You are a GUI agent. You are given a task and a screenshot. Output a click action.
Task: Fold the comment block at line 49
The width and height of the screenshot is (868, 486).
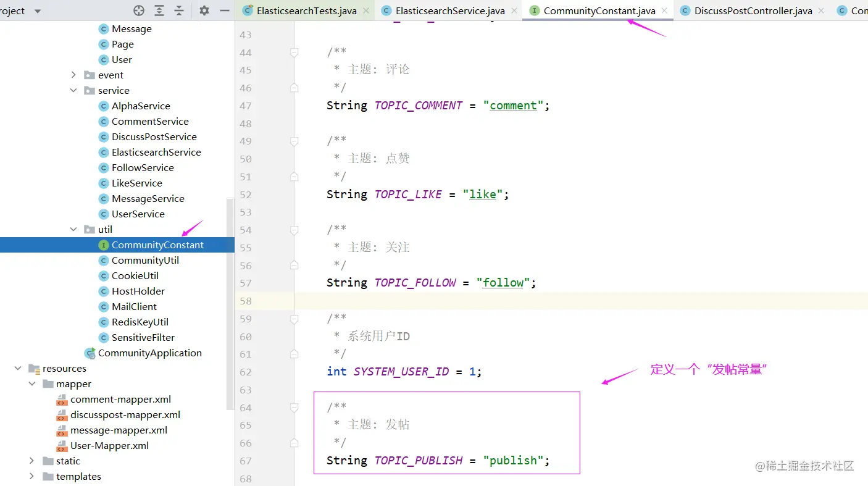[294, 141]
